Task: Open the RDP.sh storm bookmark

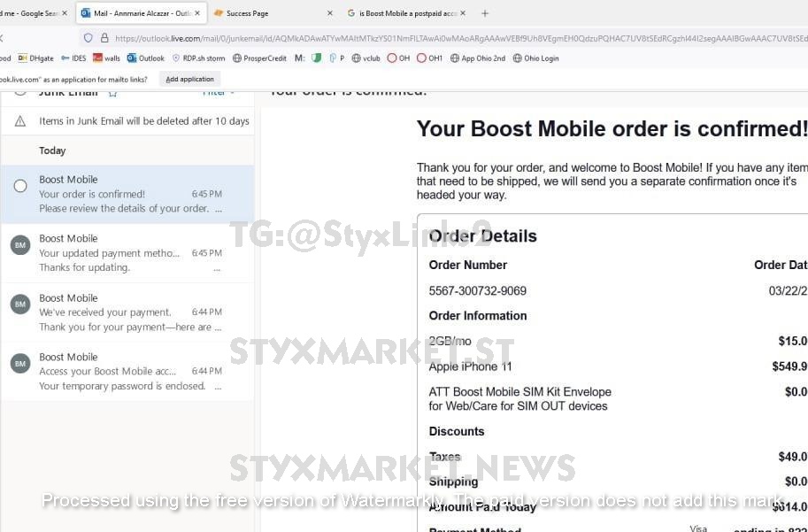Action: pyautogui.click(x=198, y=58)
